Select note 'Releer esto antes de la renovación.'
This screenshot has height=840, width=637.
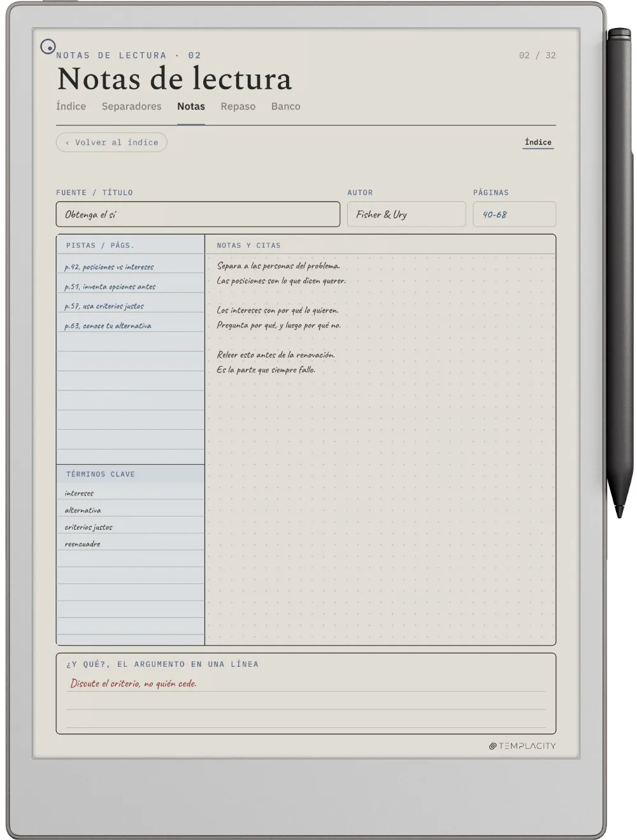(276, 355)
